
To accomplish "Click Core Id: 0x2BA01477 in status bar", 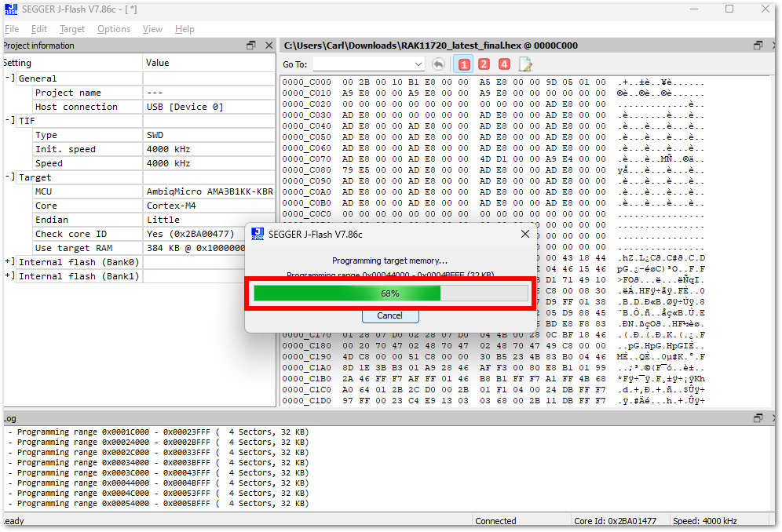I will tap(615, 521).
